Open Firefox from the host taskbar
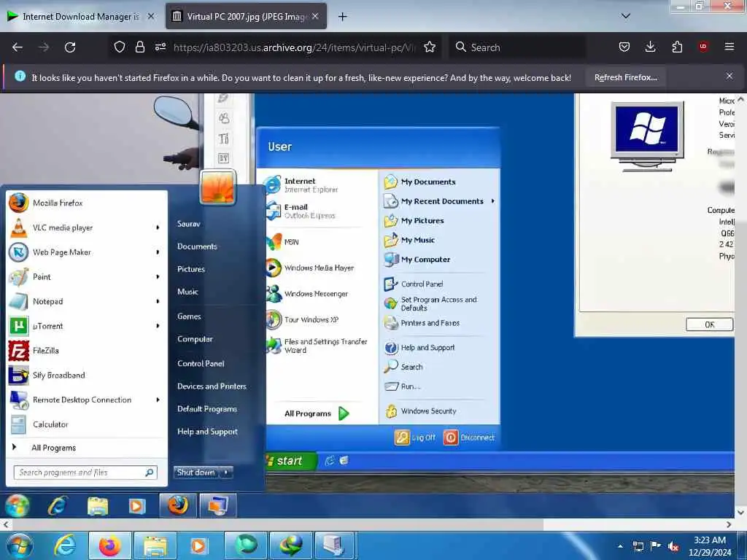This screenshot has width=747, height=560. [110, 545]
